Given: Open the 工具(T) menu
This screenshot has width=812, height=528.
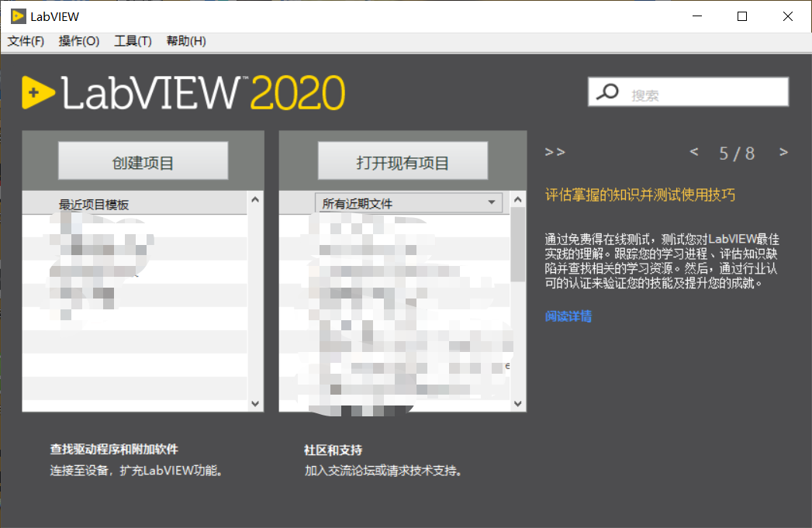Looking at the screenshot, I should pos(133,41).
